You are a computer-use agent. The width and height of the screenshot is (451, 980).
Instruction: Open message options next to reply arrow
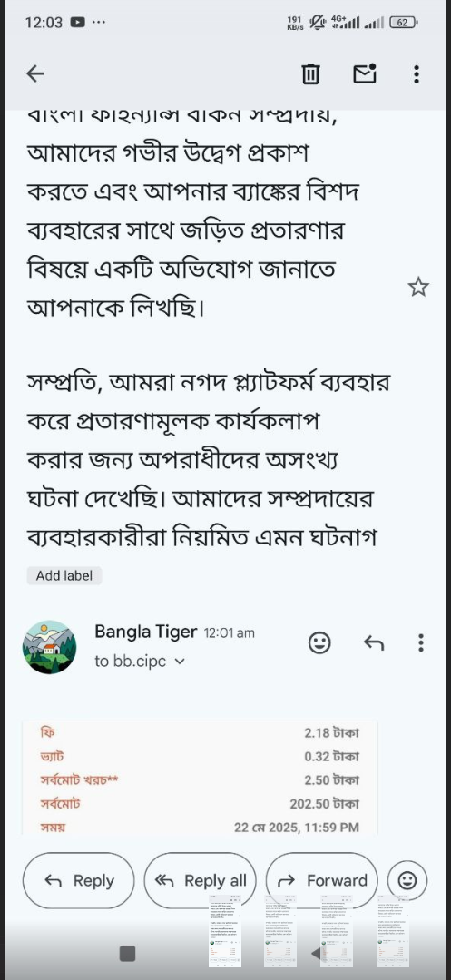(x=421, y=642)
